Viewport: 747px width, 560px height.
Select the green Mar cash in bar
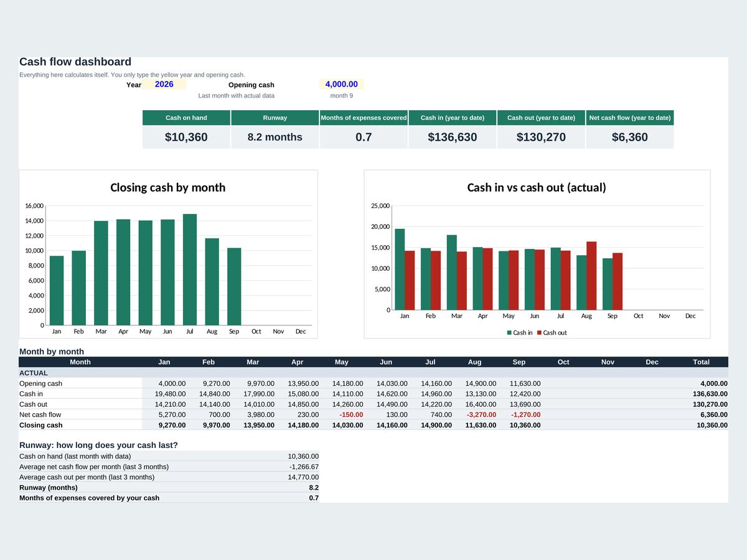coord(452,273)
